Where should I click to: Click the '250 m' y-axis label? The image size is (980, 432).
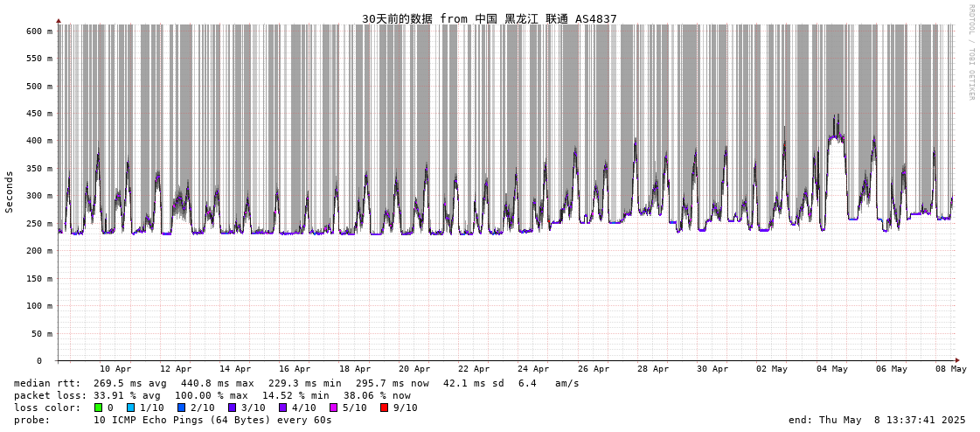pyautogui.click(x=38, y=223)
